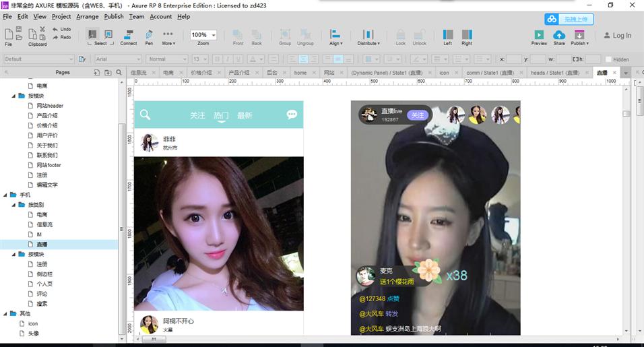The height and width of the screenshot is (347, 644).
Task: Open the Arial font dropdown
Action: pos(117,59)
